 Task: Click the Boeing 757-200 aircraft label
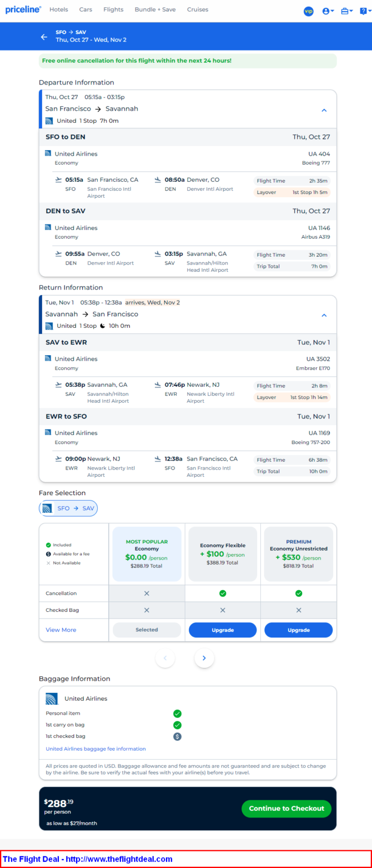[x=311, y=442]
